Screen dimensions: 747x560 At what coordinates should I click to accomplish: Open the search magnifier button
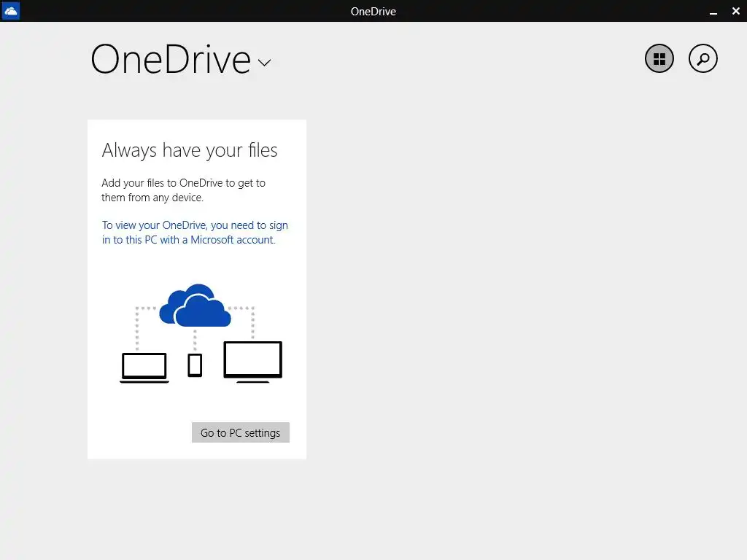point(703,58)
